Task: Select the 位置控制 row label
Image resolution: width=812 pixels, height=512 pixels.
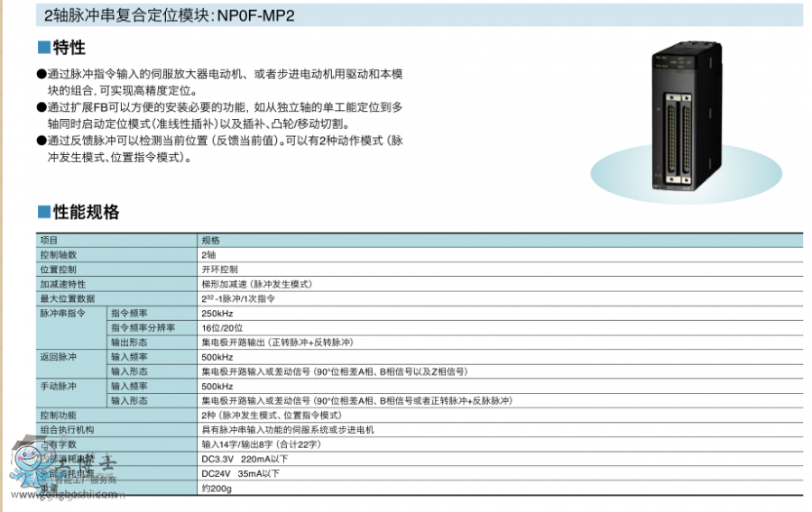Action: point(59,270)
